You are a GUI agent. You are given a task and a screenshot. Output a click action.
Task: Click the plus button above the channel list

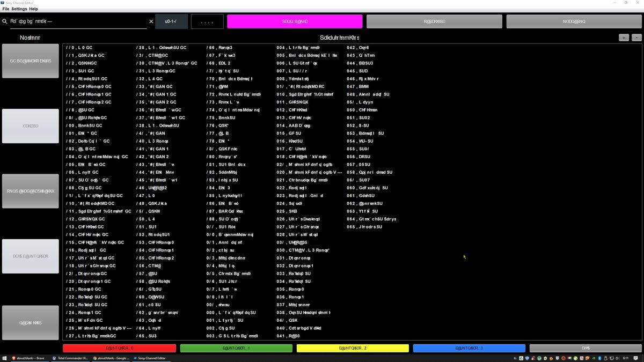[624, 38]
